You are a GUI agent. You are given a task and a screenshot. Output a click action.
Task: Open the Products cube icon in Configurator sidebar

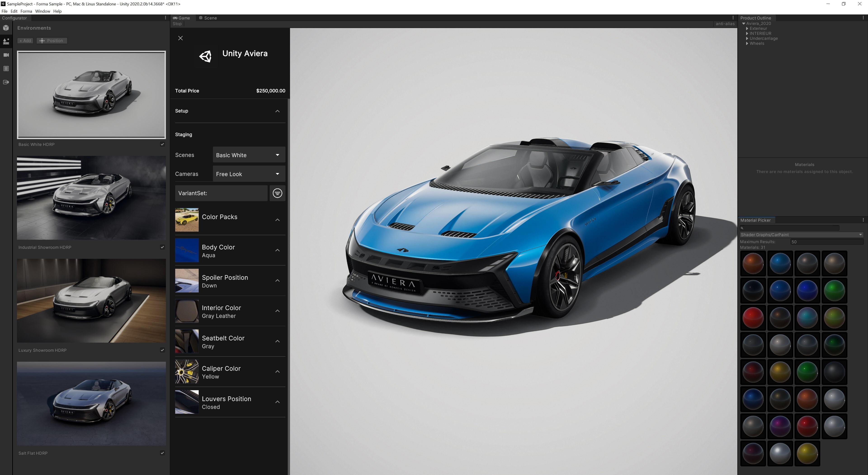[6, 28]
